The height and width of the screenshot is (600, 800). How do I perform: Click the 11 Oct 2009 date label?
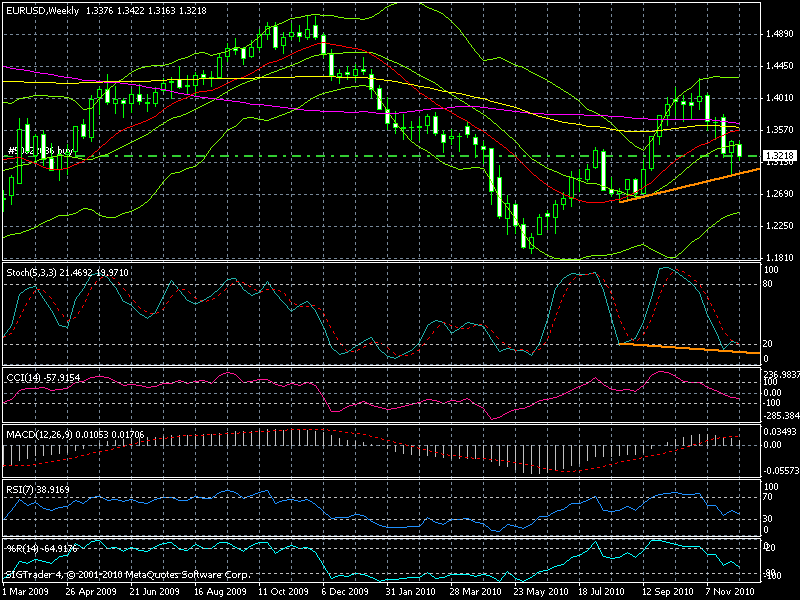pyautogui.click(x=283, y=592)
